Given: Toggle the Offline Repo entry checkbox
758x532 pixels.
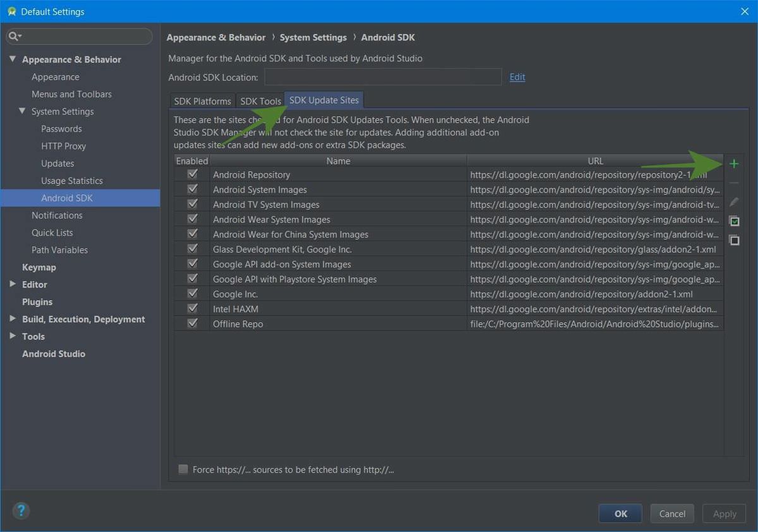Looking at the screenshot, I should pyautogui.click(x=192, y=323).
